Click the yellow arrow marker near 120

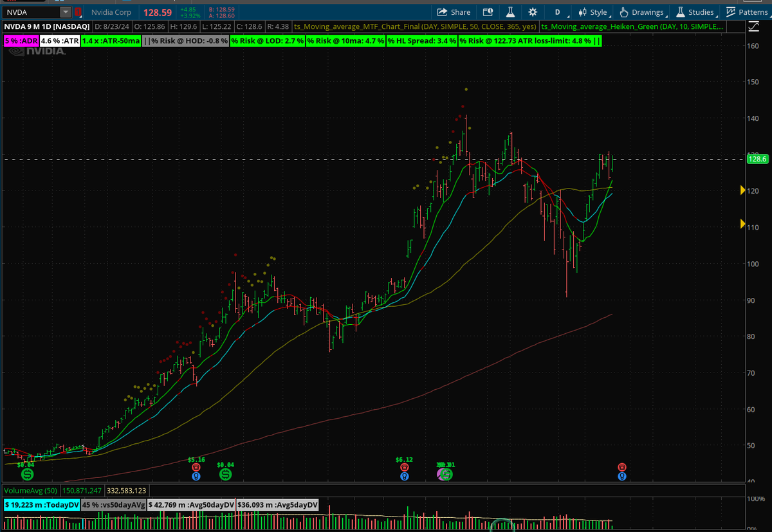point(742,190)
